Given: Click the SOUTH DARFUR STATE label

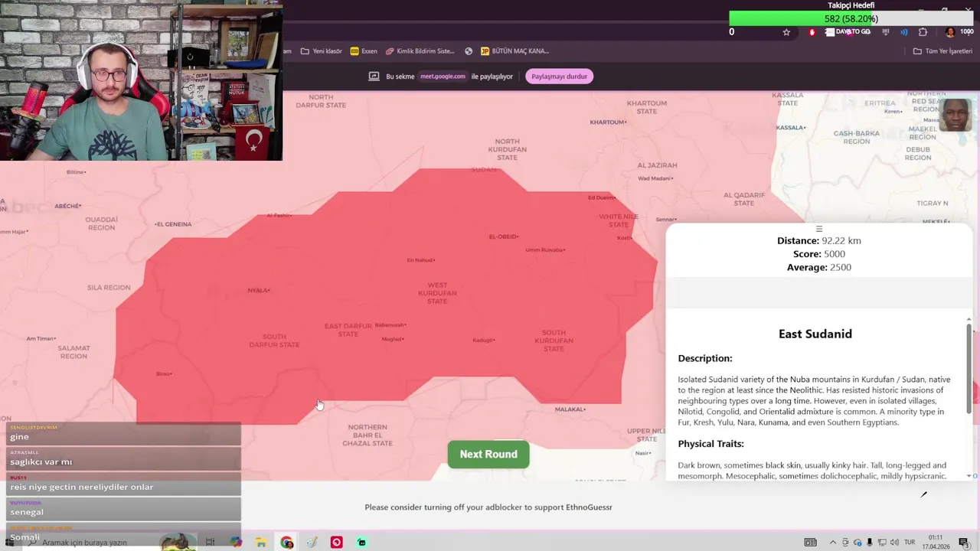Looking at the screenshot, I should click(275, 341).
